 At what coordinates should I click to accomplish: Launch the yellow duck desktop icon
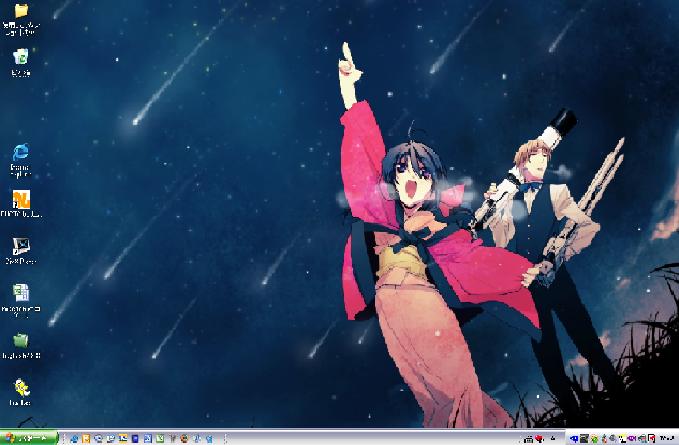coord(21,387)
